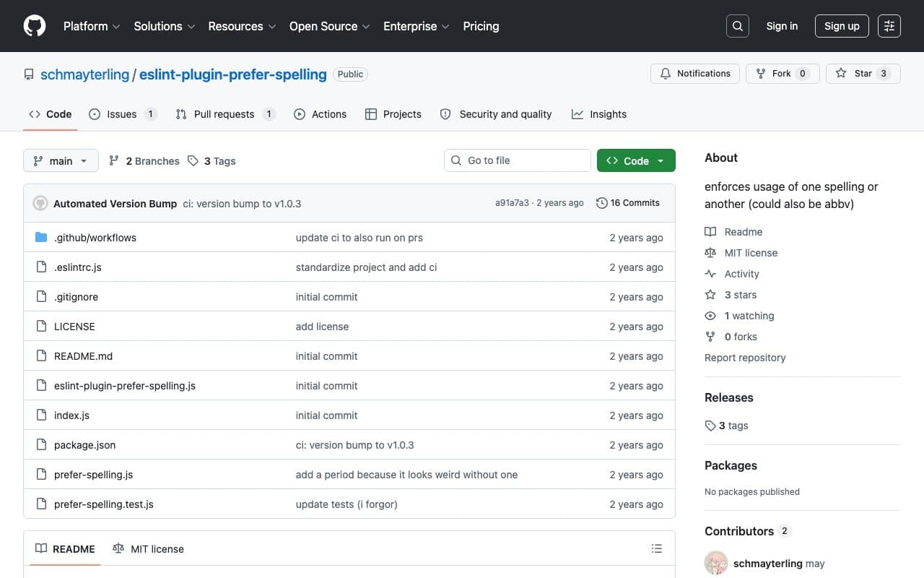This screenshot has height=578, width=924.
Task: Click the file icon beside eslint-plugin-prefer-spelling.js
Action: tap(41, 386)
